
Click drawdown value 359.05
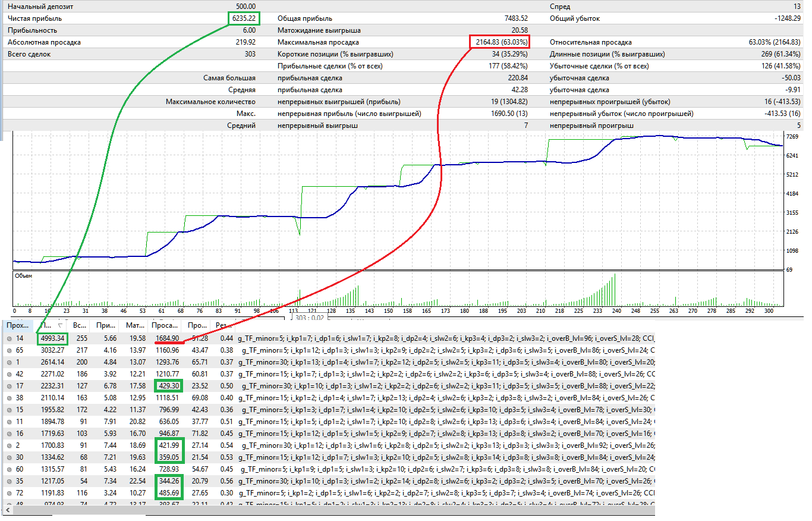tap(169, 457)
